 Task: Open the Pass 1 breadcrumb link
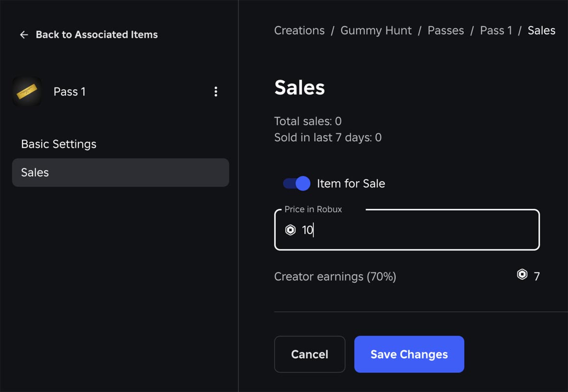click(x=496, y=30)
